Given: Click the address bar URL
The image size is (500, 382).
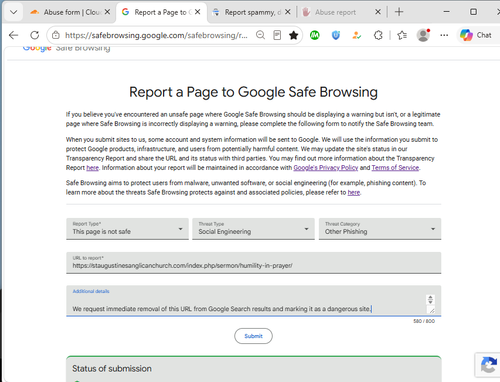Looking at the screenshot, I should (156, 35).
